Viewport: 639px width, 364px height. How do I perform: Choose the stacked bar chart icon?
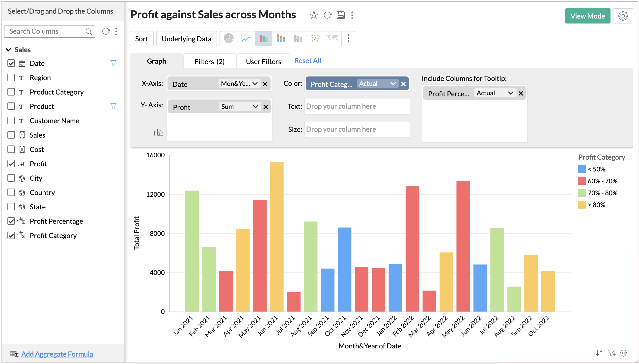[280, 39]
